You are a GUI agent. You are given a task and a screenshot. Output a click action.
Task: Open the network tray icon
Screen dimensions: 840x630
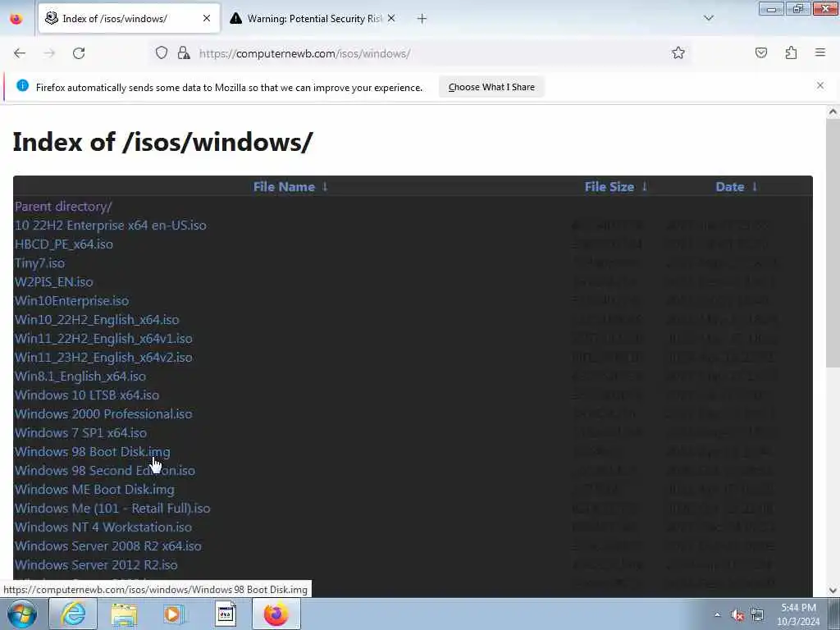(x=757, y=615)
